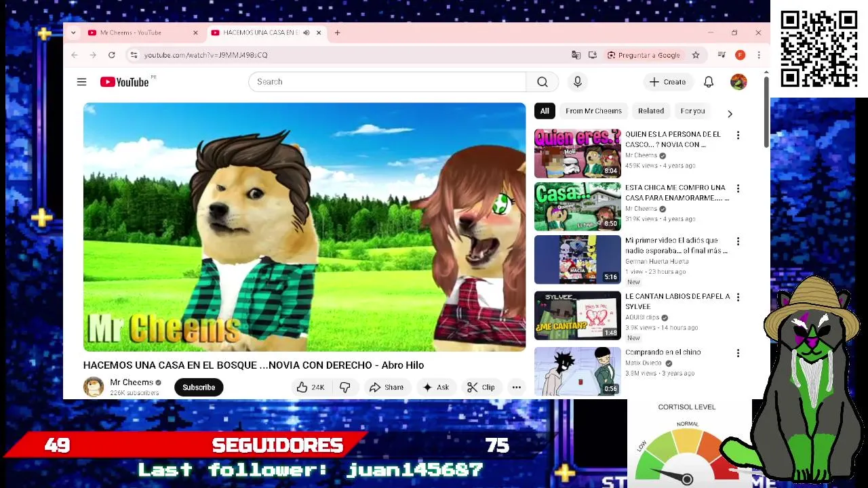
Task: Play the 5:16 Mi primer video thumbnail
Action: point(577,260)
